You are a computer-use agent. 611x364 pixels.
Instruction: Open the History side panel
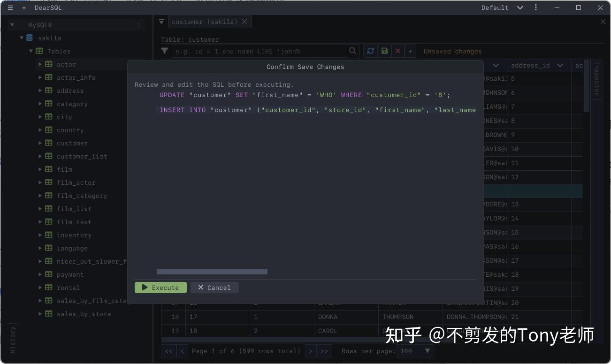[13, 340]
